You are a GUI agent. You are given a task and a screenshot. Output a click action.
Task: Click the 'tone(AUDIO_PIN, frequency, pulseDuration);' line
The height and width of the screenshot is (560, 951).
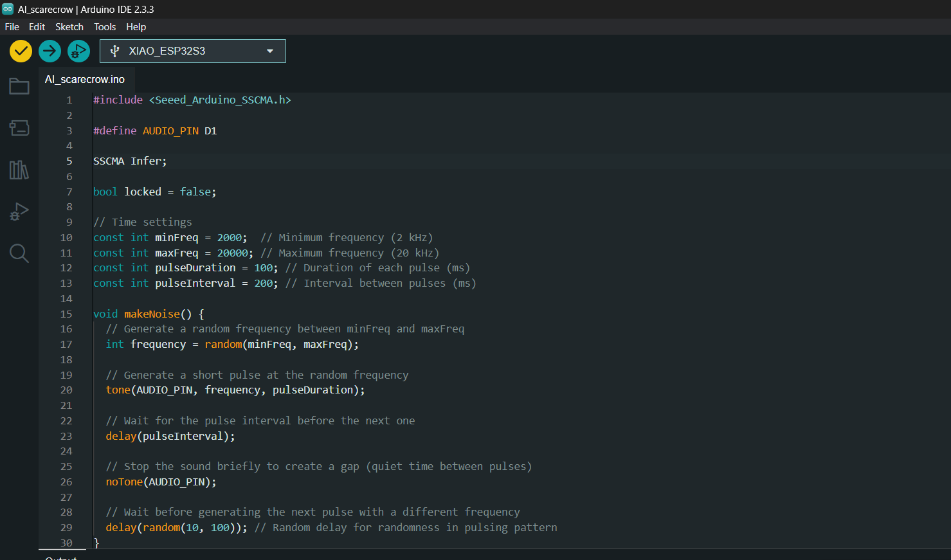[235, 390]
